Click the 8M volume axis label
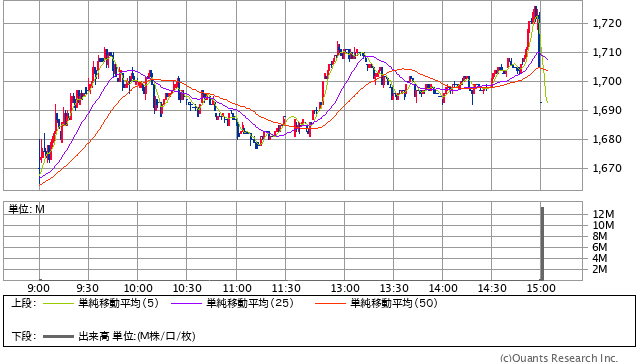Image resolution: width=638 pixels, height=362 pixels. [x=600, y=236]
